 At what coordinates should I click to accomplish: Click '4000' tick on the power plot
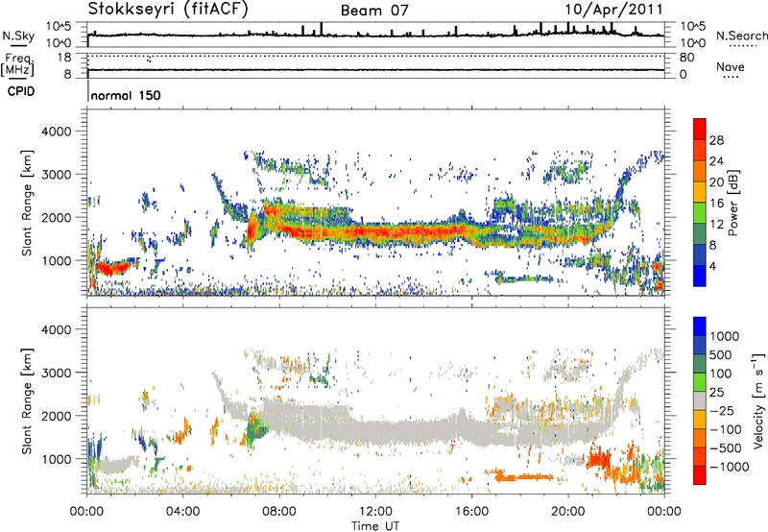pos(57,132)
